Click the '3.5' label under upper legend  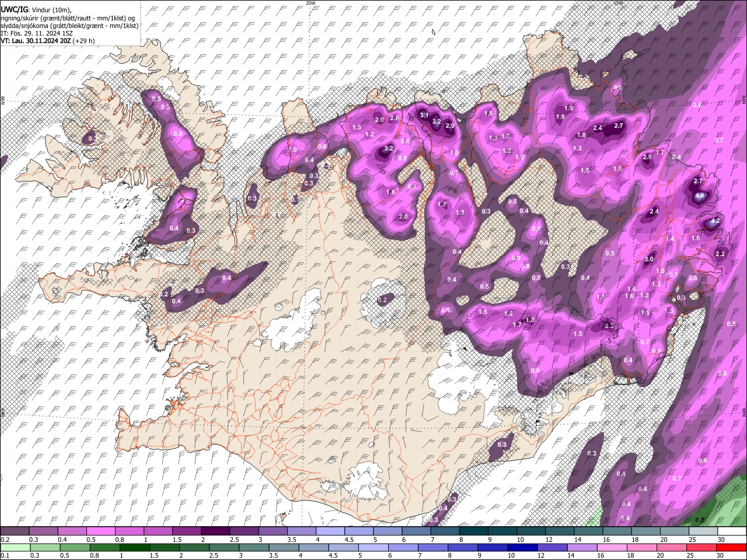[x=292, y=540]
